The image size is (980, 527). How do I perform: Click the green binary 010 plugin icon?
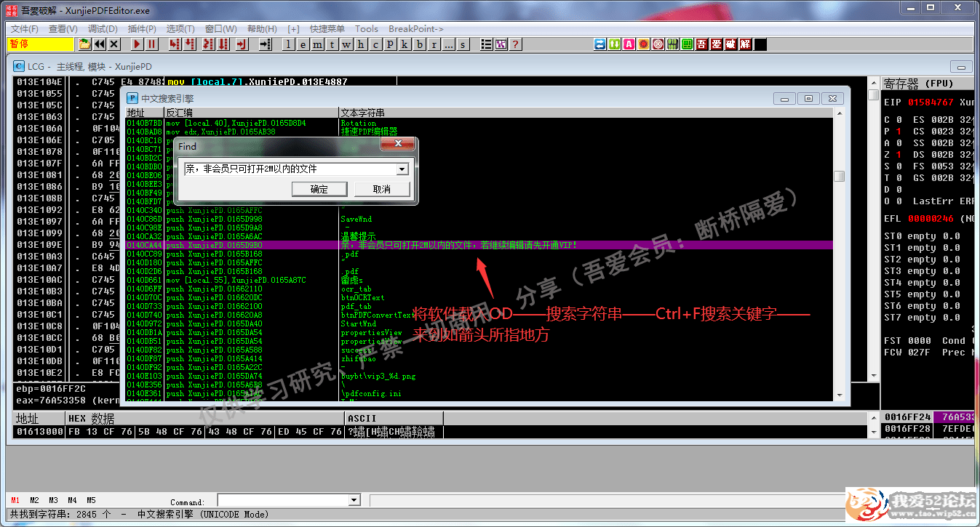(x=672, y=44)
